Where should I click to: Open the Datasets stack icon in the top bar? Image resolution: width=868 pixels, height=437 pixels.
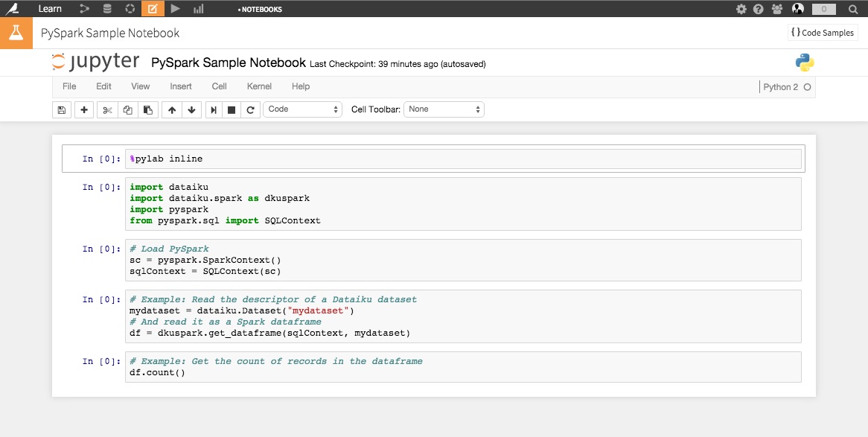[x=107, y=9]
